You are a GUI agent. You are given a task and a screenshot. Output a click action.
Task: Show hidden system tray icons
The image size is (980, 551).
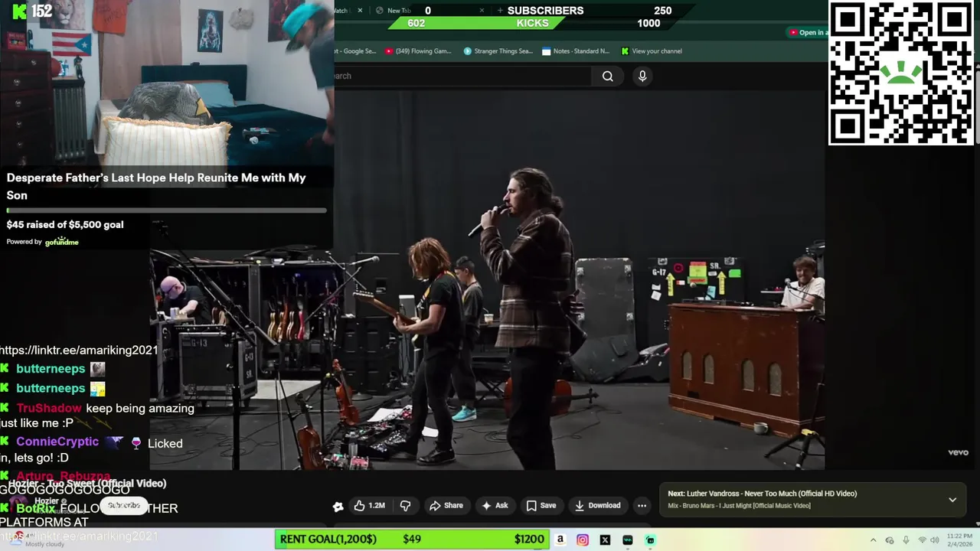873,540
